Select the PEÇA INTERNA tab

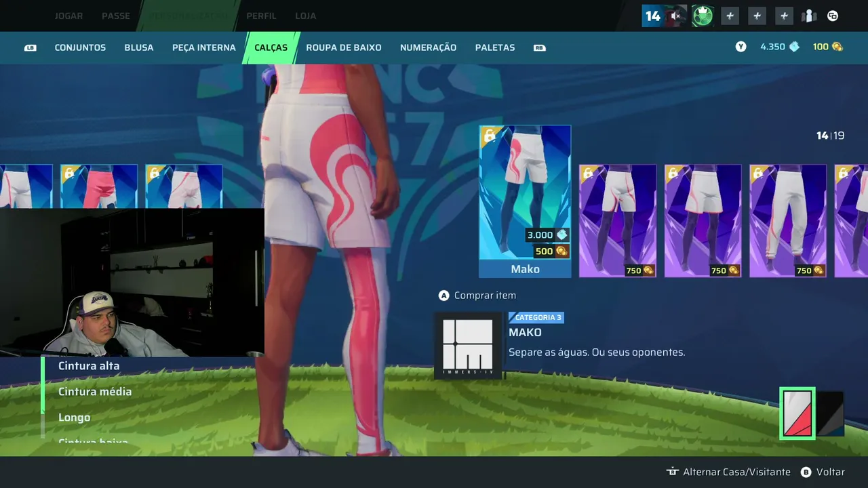click(x=204, y=47)
